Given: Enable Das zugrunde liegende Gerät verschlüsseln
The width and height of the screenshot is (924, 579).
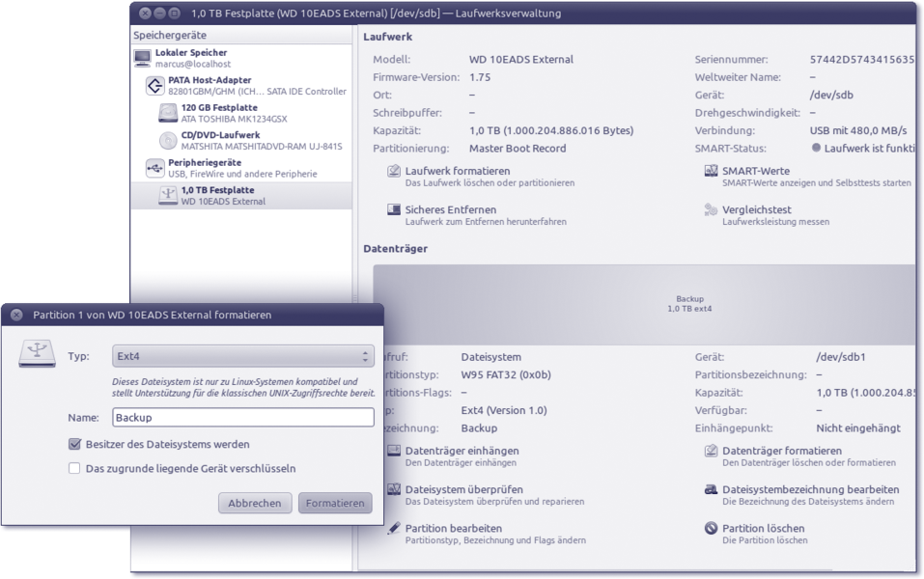Looking at the screenshot, I should point(74,469).
